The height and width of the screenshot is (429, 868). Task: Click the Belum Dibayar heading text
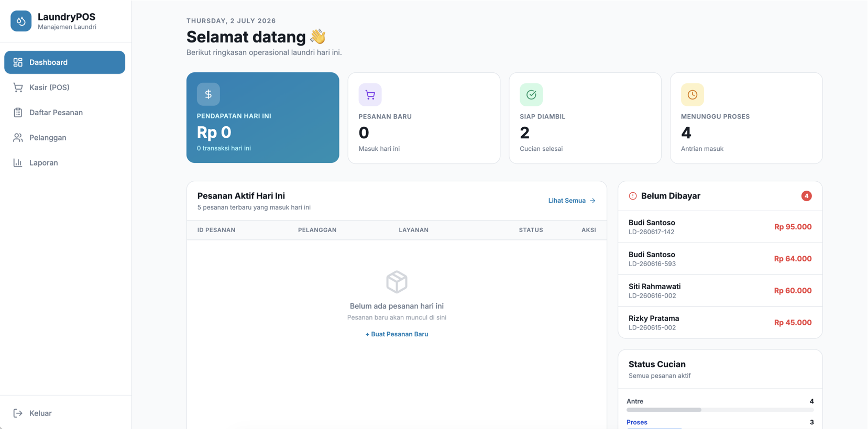671,196
